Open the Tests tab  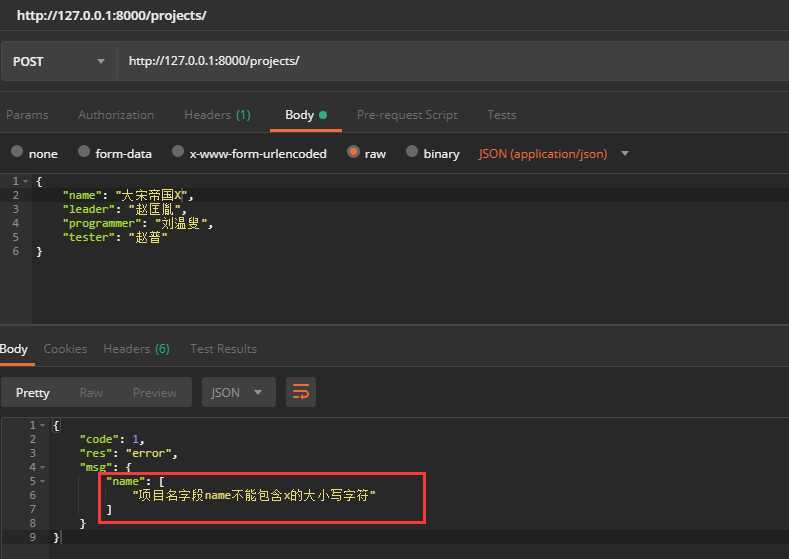[x=502, y=115]
